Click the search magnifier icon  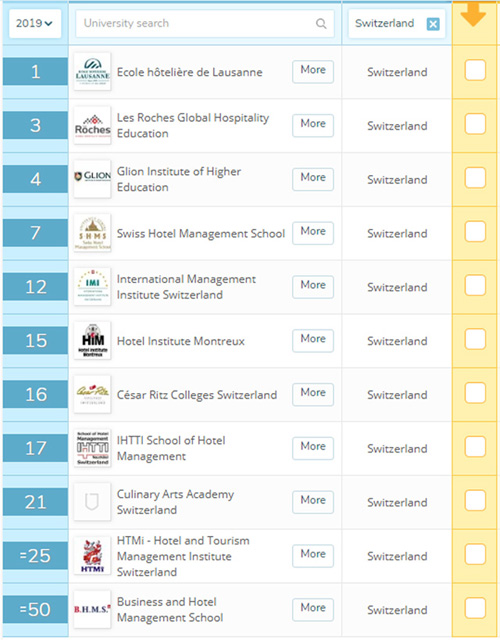(x=321, y=24)
